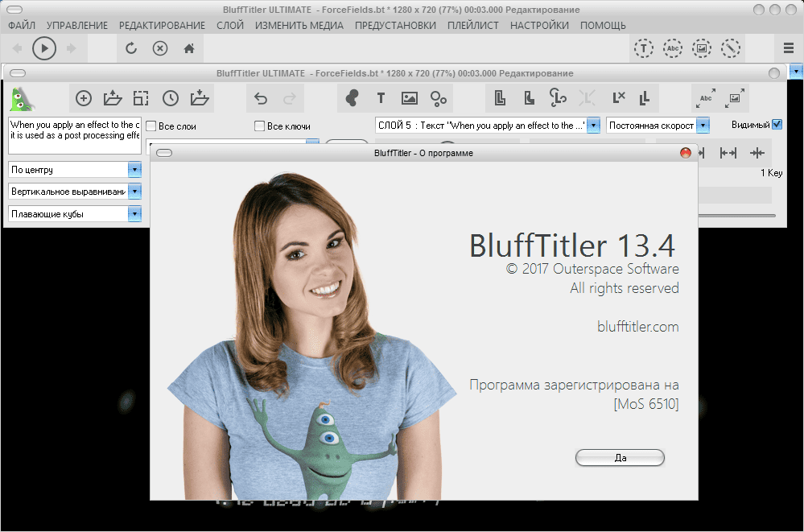Open the ПОМОЩЬ menu
804x532 pixels.
pos(603,25)
